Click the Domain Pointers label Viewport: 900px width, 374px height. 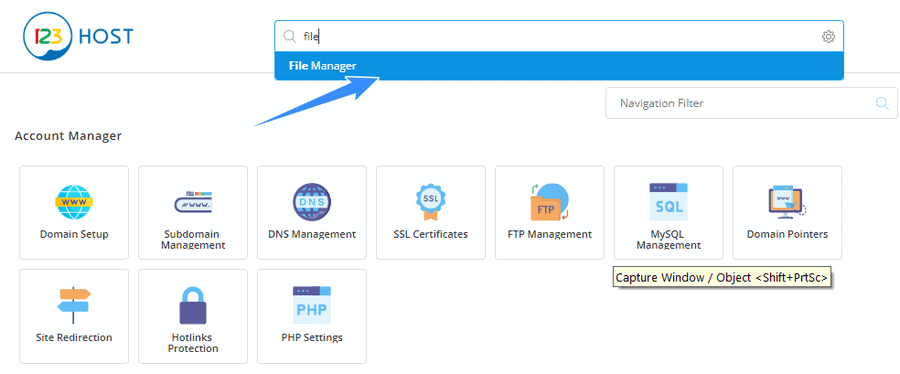pos(788,235)
